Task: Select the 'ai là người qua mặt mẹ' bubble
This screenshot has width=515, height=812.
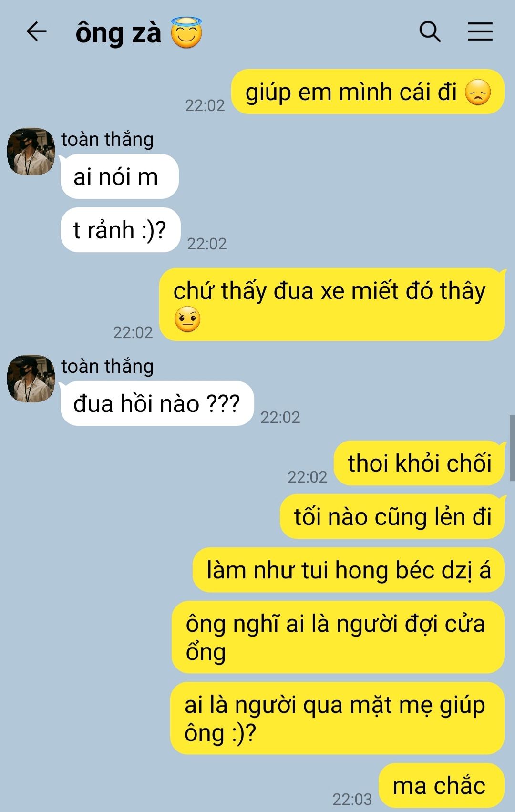Action: [x=337, y=719]
